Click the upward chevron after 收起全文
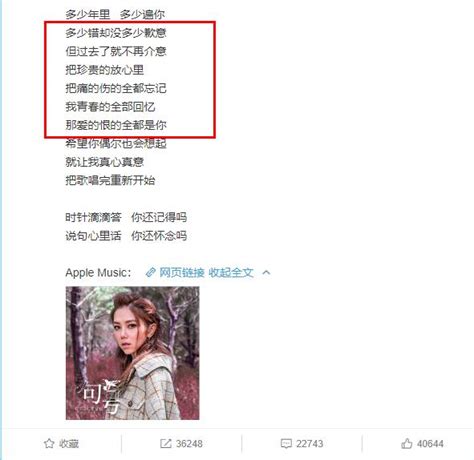This screenshot has width=474, height=460. 266,272
